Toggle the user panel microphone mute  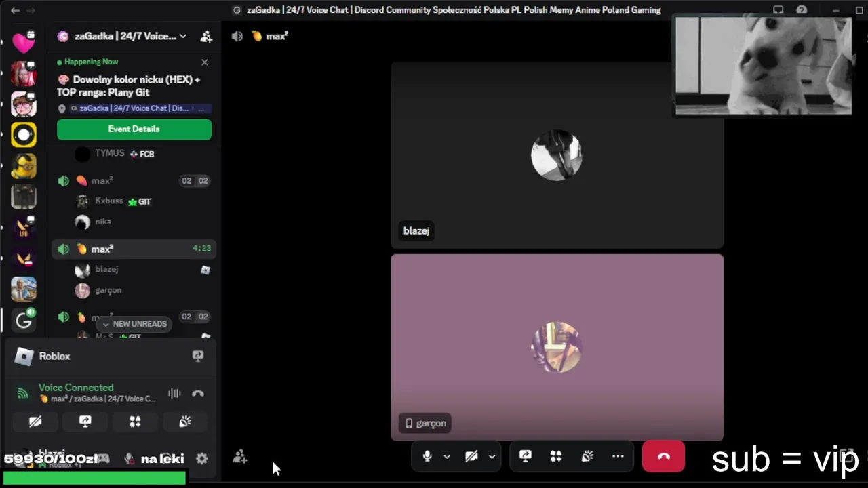(129, 459)
